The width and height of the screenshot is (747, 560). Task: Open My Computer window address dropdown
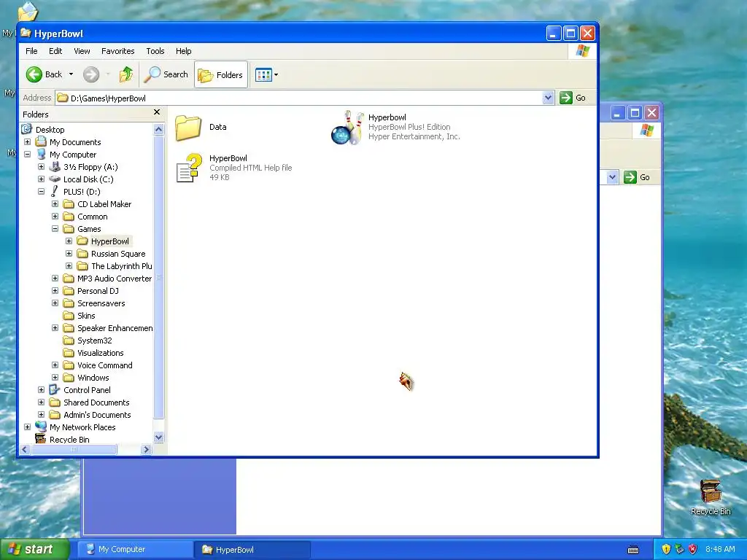point(612,177)
